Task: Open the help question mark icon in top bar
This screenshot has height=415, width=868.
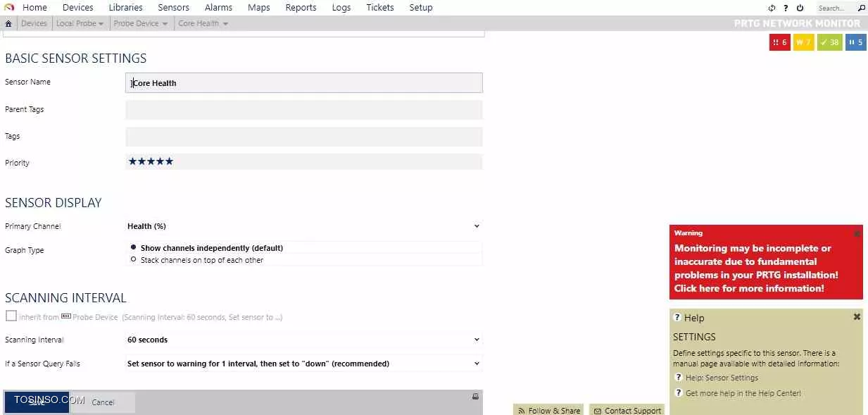Action: (x=786, y=8)
